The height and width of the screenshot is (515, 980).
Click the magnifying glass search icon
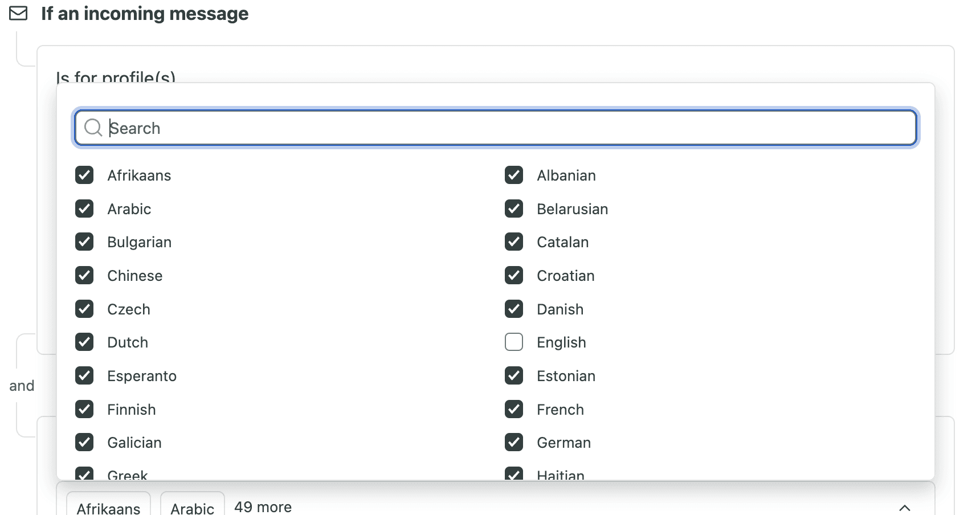point(93,128)
